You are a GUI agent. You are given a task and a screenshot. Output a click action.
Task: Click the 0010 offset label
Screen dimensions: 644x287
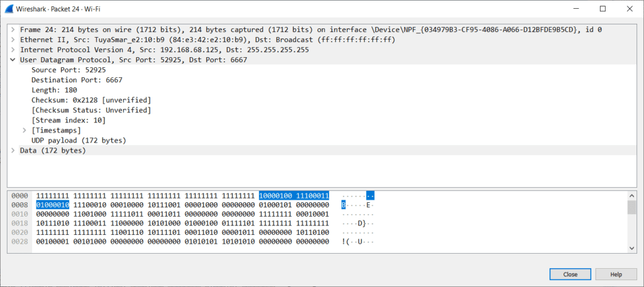click(x=19, y=214)
